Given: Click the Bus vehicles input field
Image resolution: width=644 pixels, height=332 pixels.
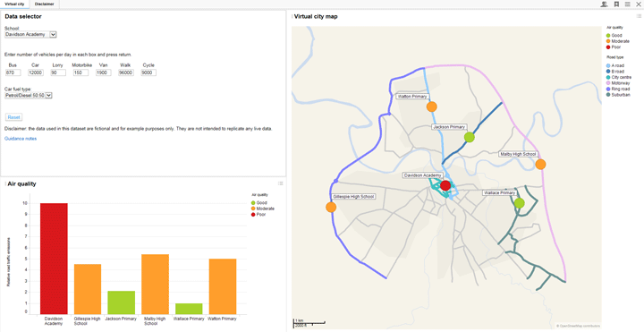Looking at the screenshot, I should click(13, 72).
